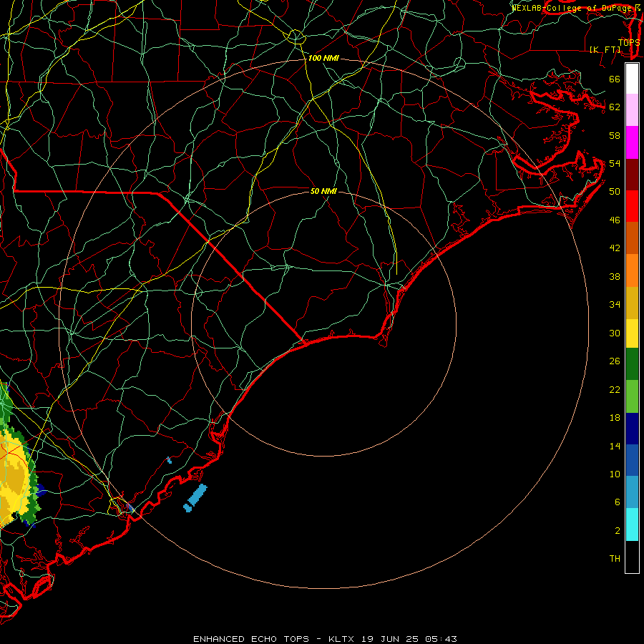Click the legend value 22
644x644 pixels.
click(x=615, y=389)
